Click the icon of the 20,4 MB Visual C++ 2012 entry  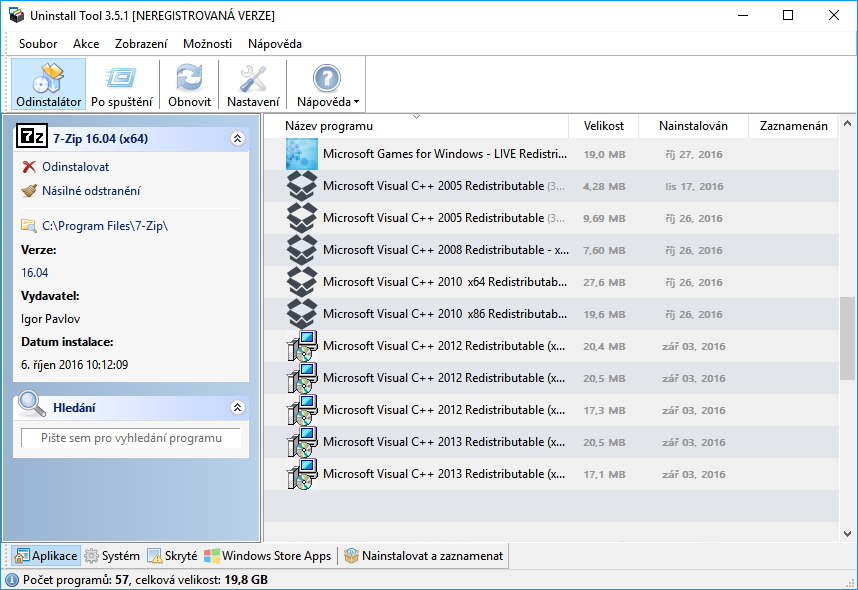302,346
